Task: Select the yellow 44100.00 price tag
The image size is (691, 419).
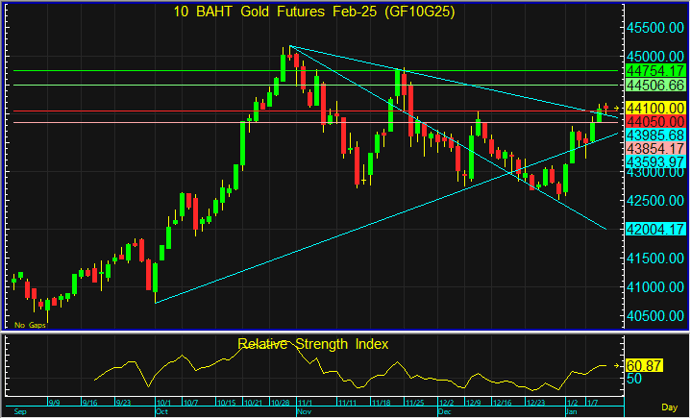Action: click(x=654, y=107)
